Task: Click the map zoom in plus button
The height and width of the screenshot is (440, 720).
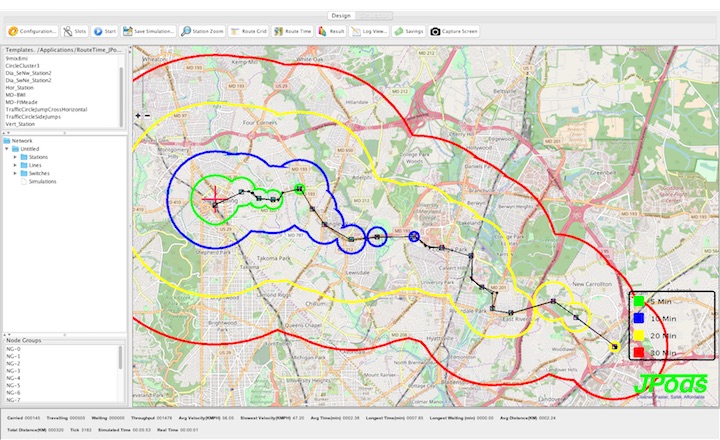Action: (x=137, y=115)
